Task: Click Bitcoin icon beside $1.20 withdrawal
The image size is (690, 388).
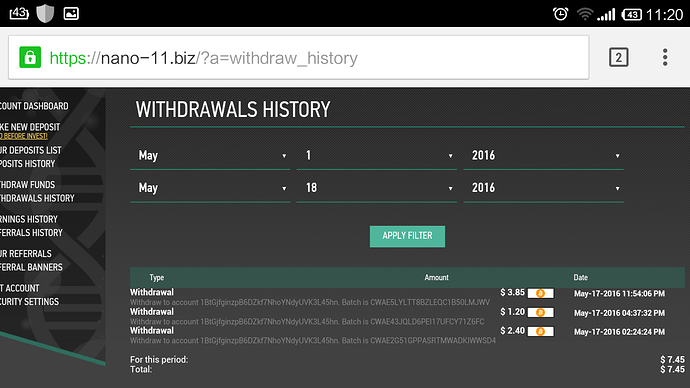Action: (x=540, y=312)
